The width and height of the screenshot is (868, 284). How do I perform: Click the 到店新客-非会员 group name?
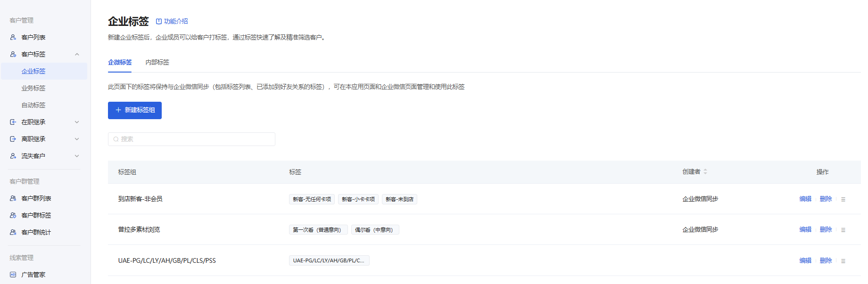140,199
